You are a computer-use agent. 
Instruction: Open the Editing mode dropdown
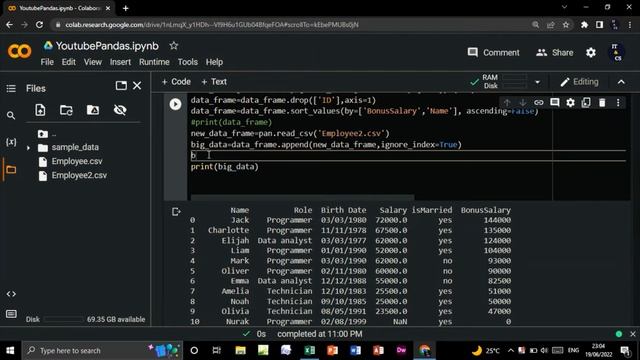(580, 82)
